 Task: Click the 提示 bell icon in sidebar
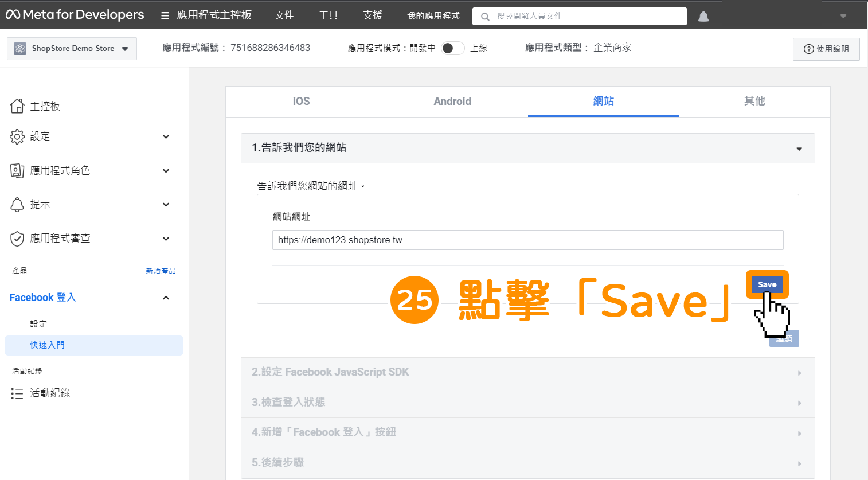pyautogui.click(x=17, y=204)
